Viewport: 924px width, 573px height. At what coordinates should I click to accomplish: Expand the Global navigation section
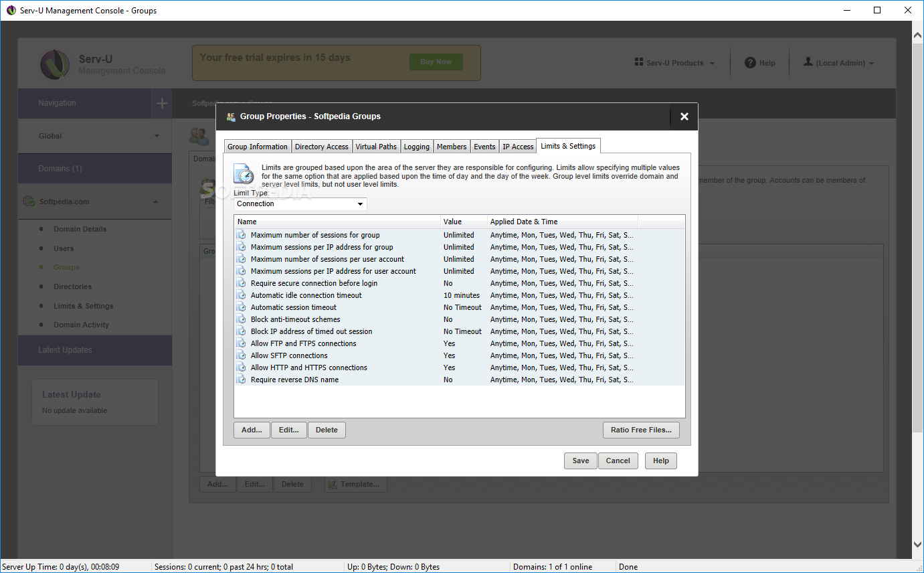95,136
